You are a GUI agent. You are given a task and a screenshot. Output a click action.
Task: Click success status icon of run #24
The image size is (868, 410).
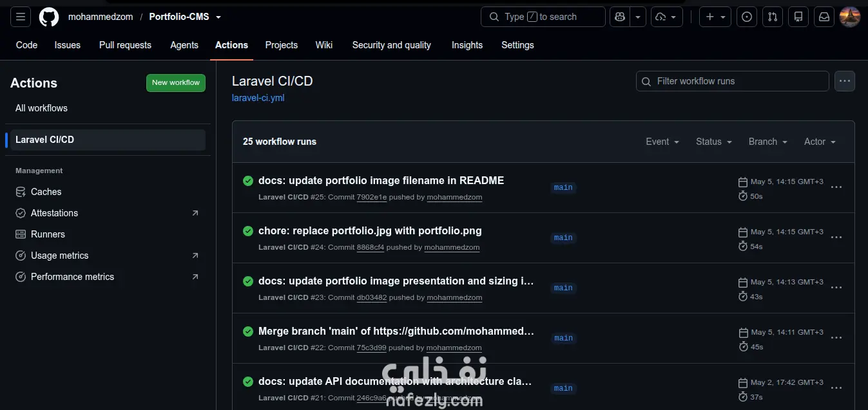(x=248, y=231)
